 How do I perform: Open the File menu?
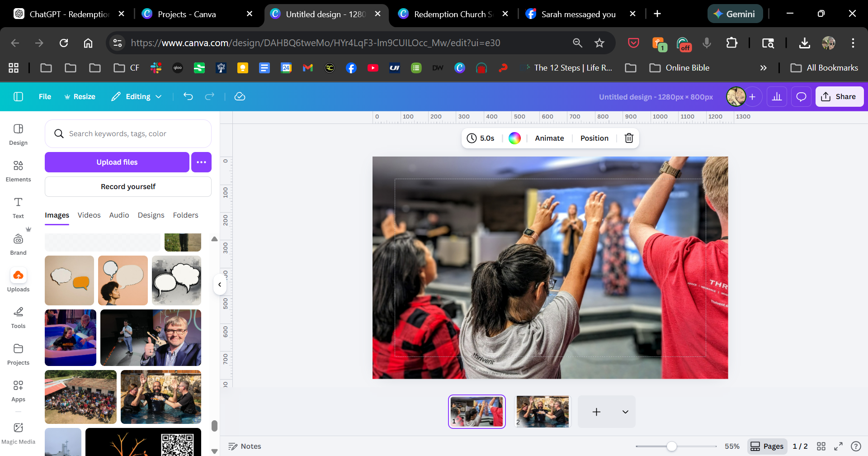(45, 96)
